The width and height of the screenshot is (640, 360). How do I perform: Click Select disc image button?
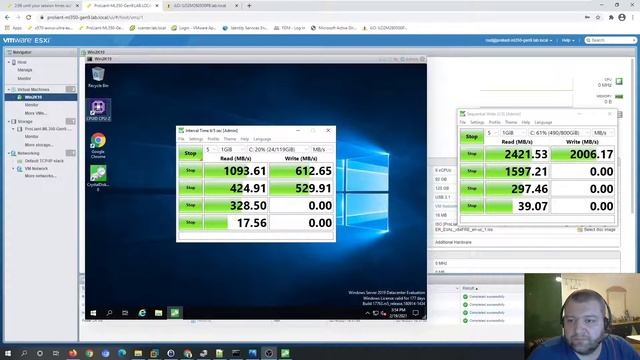pos(596,229)
